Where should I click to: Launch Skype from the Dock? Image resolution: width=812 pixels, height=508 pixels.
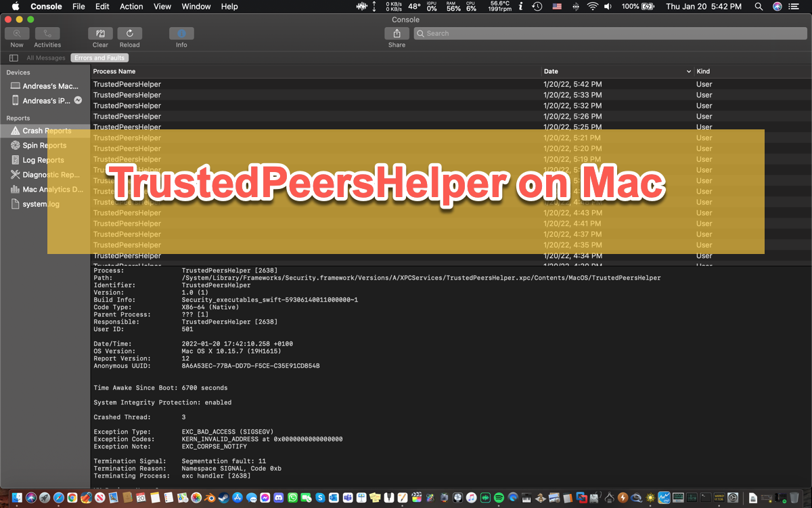click(x=320, y=498)
